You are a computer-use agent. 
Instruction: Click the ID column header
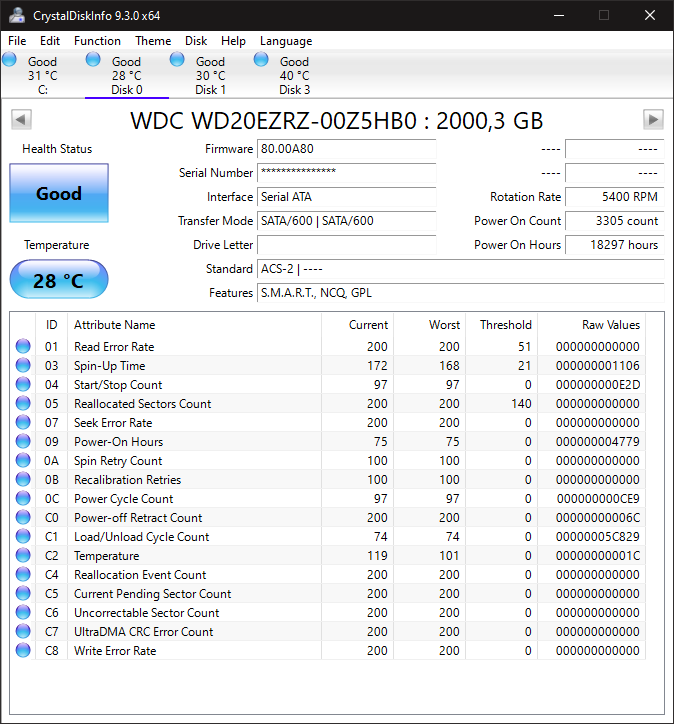click(x=52, y=325)
